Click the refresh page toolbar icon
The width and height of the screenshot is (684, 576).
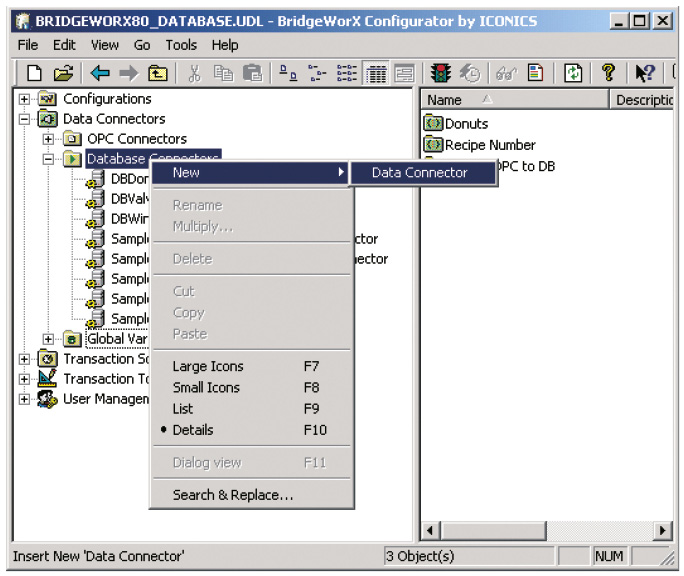(x=573, y=73)
